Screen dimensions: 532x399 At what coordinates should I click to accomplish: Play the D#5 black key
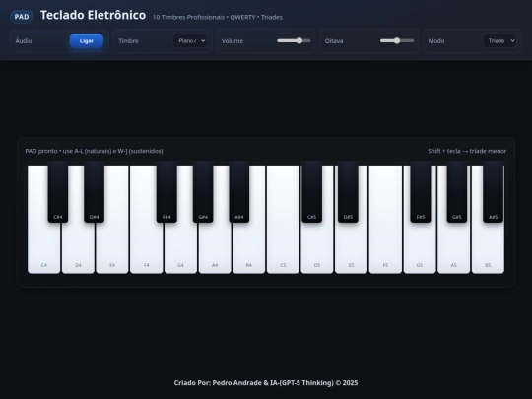[x=348, y=192]
